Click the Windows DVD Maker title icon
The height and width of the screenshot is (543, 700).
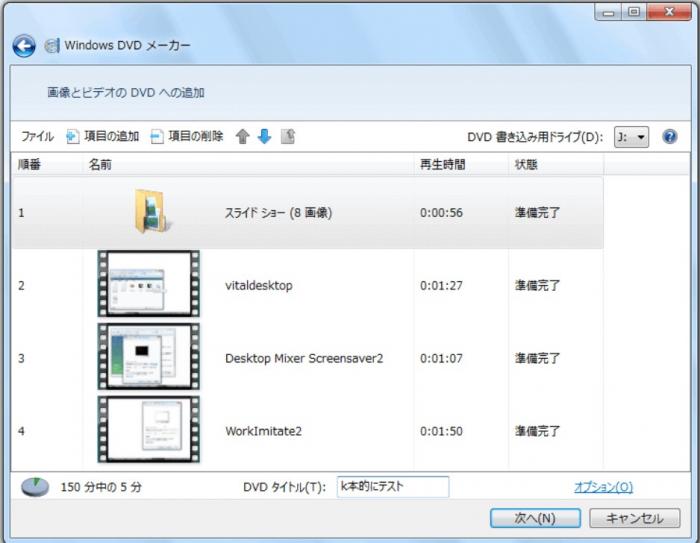[x=52, y=46]
